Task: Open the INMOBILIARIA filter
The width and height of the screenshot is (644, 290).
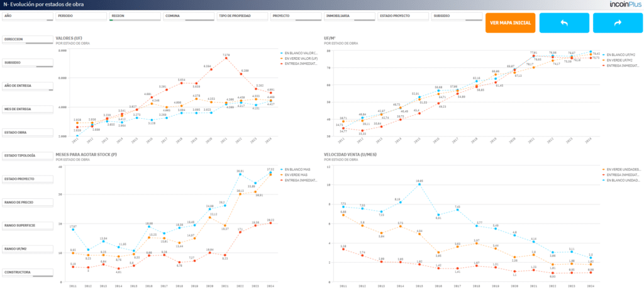Action: coord(350,16)
